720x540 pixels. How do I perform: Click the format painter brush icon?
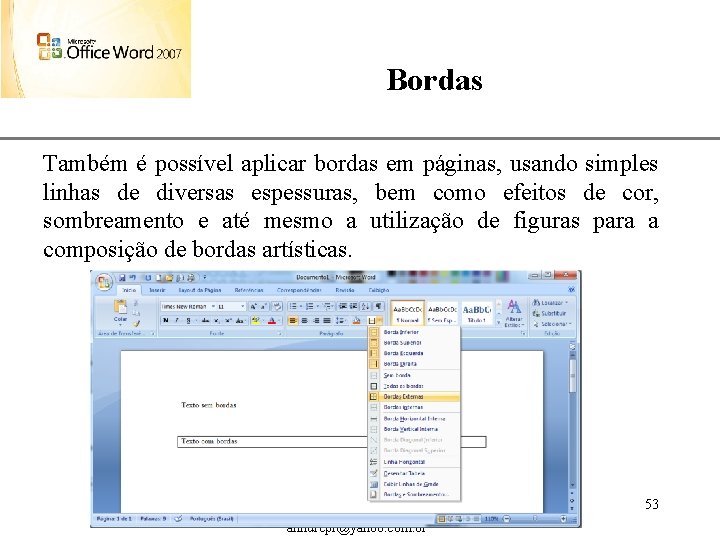(136, 324)
